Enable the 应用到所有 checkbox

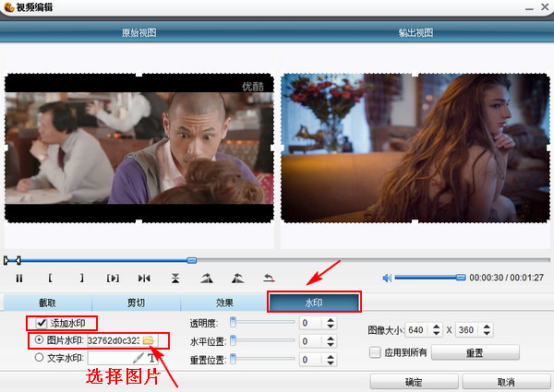[375, 352]
